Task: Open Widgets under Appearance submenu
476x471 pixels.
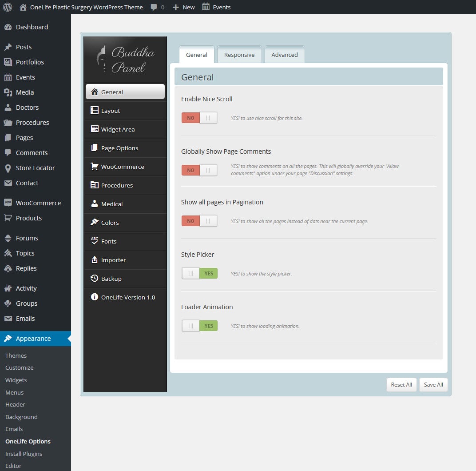Action: click(16, 380)
